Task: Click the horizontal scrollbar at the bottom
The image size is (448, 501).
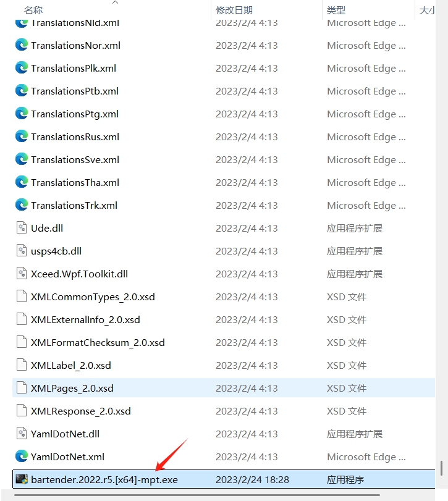Action: [197, 495]
